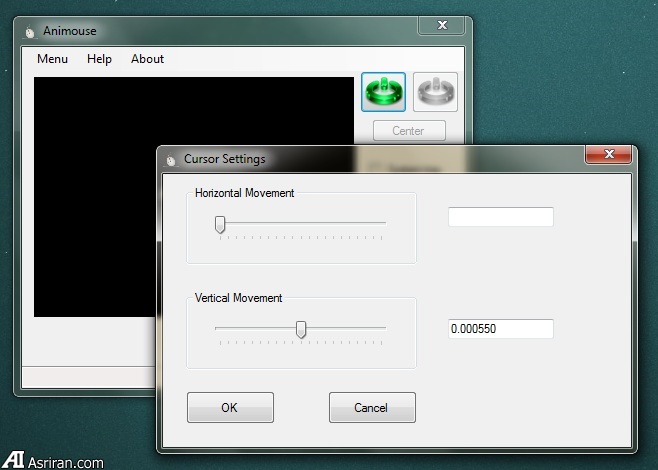Open the Help menu
The image size is (658, 470).
point(99,59)
